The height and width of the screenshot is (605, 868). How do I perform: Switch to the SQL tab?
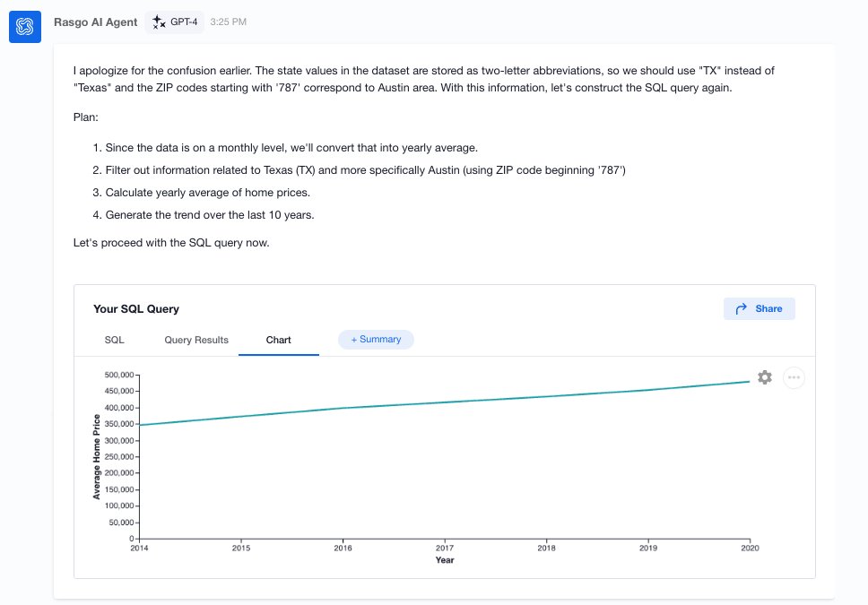coord(115,340)
